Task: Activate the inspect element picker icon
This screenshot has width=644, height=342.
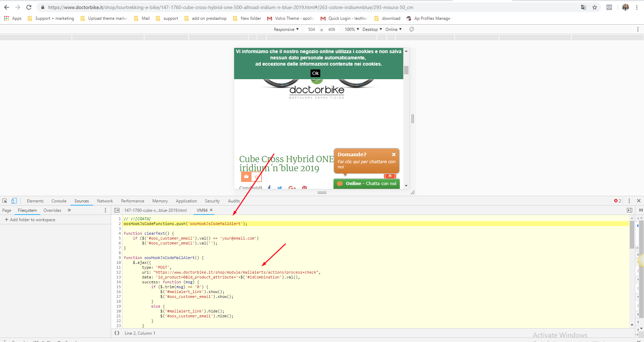Action: 5,201
